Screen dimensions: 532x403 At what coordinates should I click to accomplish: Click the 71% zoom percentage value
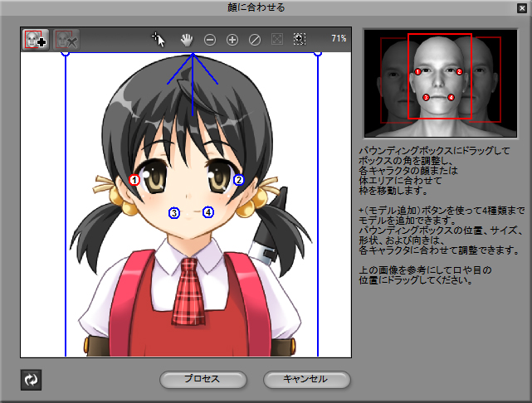pyautogui.click(x=339, y=39)
